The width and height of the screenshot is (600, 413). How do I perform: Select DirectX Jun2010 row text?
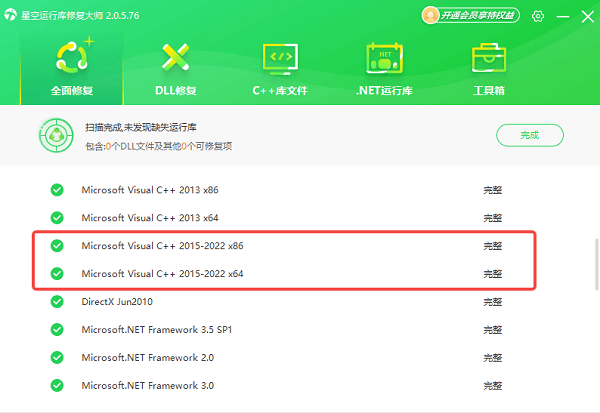click(117, 302)
